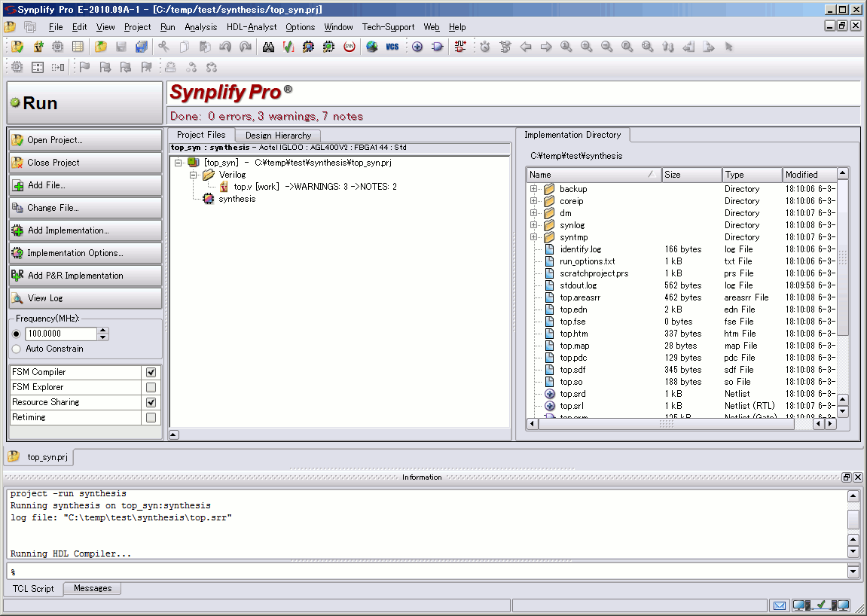Select the stdout.log file row
This screenshot has height=616, width=867.
point(681,285)
